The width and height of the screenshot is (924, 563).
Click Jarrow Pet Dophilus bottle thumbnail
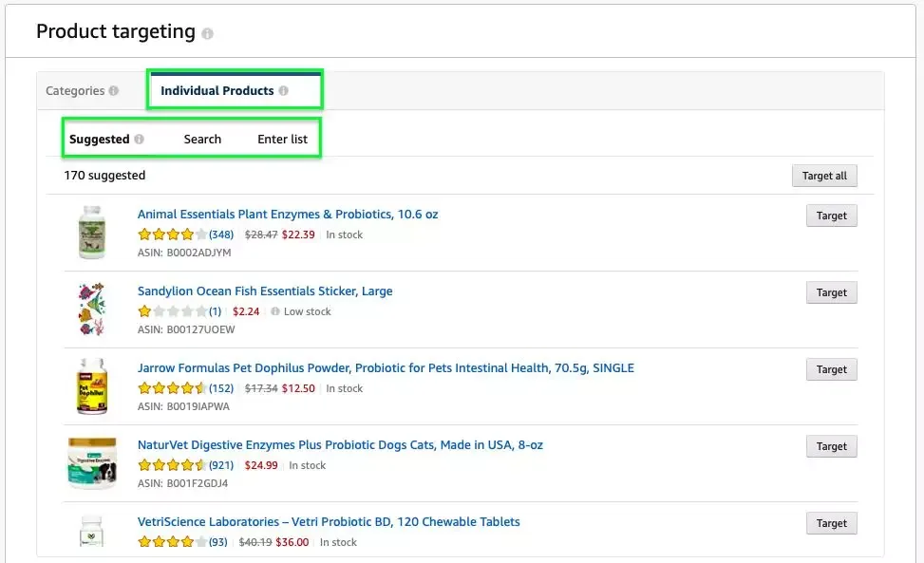coord(92,386)
